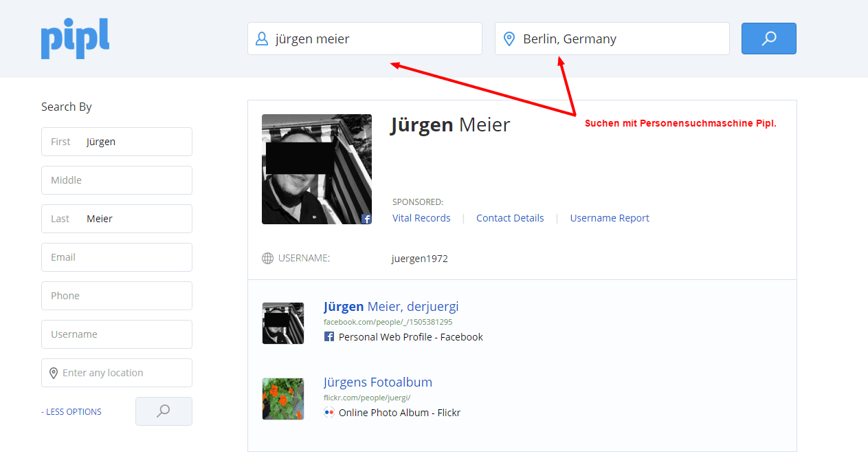Click the Facebook icon next to Personal Web Profile
The image size is (868, 465).
coord(329,336)
